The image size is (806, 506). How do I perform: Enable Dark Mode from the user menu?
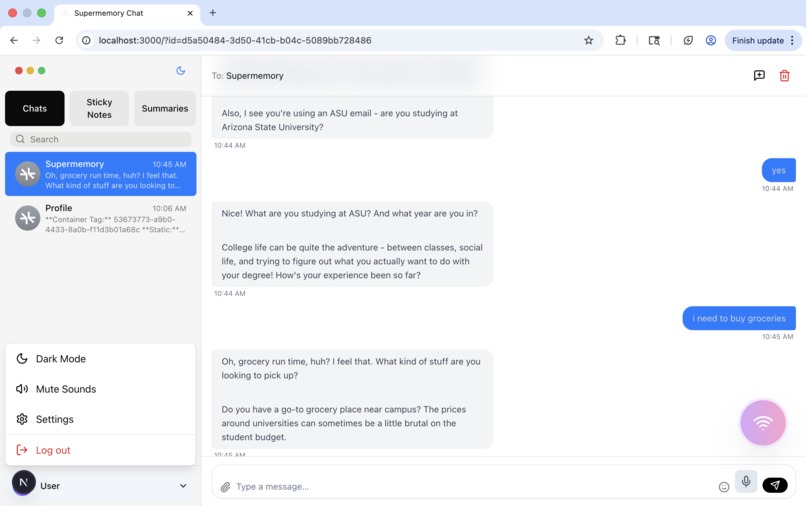coord(100,359)
